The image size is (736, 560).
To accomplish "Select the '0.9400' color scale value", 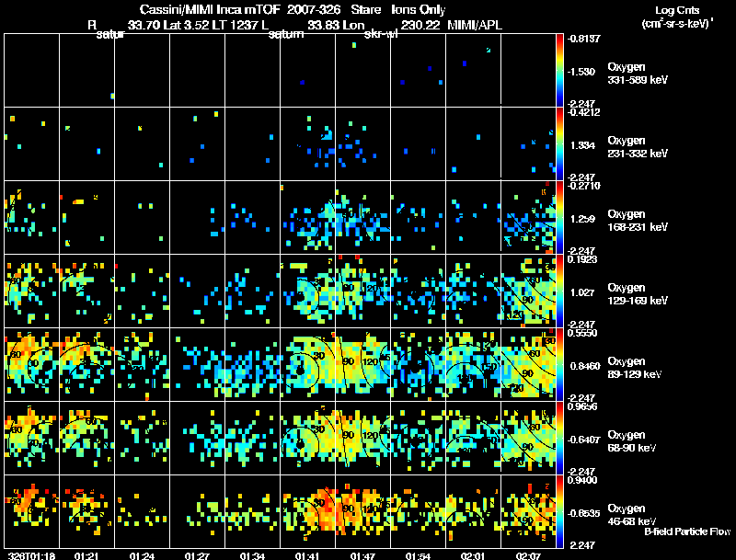I will pyautogui.click(x=584, y=480).
